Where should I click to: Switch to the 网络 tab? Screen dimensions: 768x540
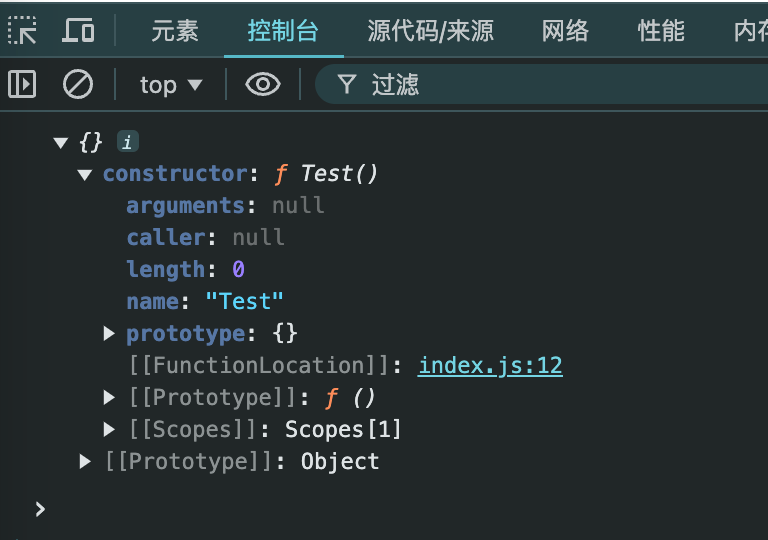coord(565,31)
